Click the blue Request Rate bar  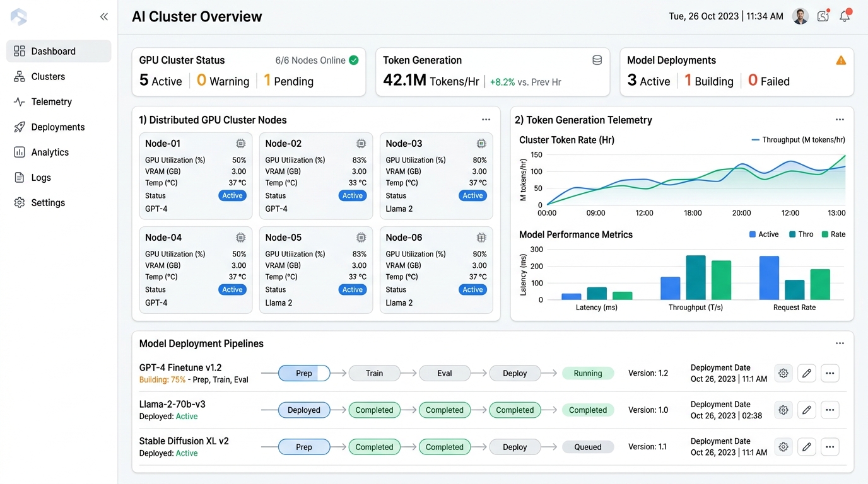769,278
